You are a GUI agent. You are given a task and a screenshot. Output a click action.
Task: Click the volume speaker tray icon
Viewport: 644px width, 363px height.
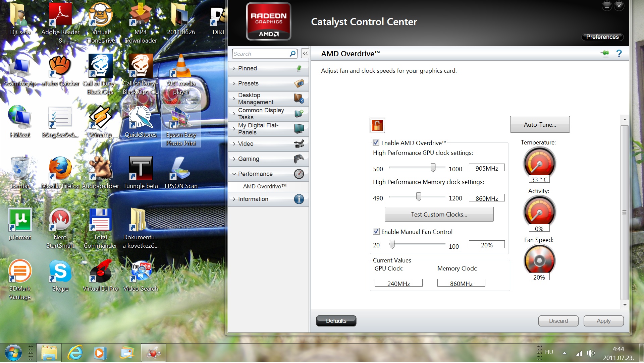pos(591,353)
